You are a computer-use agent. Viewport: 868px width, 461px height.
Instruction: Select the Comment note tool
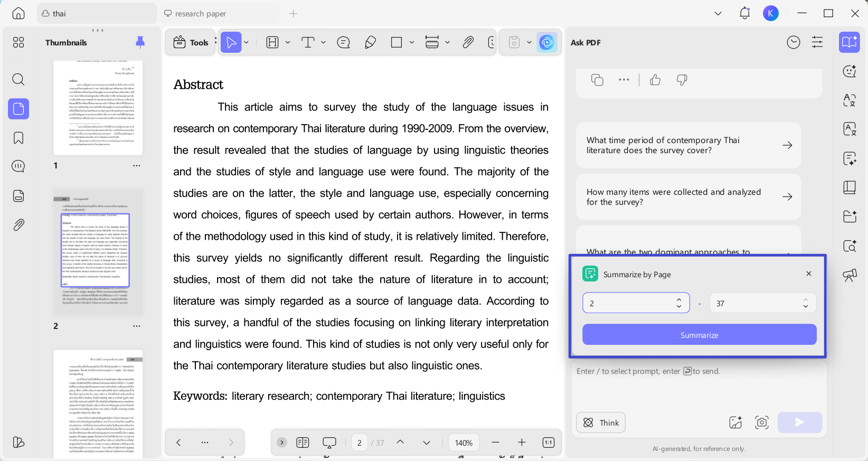pos(344,42)
